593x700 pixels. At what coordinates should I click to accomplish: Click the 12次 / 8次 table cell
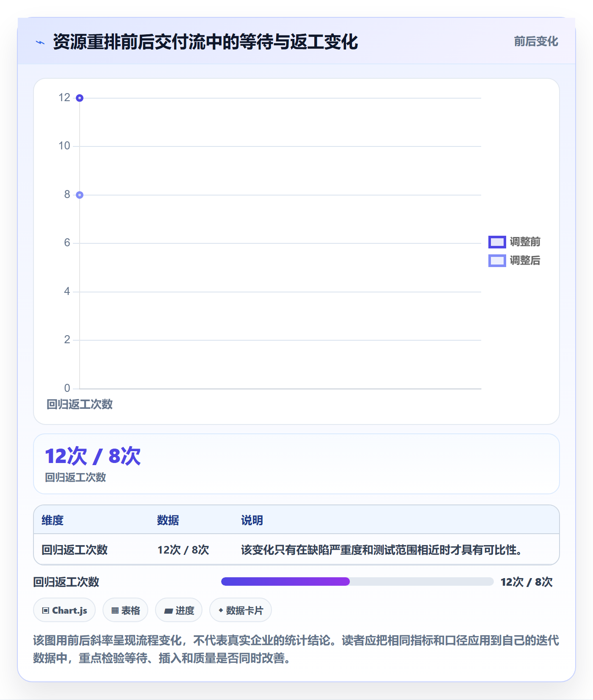pyautogui.click(x=183, y=550)
